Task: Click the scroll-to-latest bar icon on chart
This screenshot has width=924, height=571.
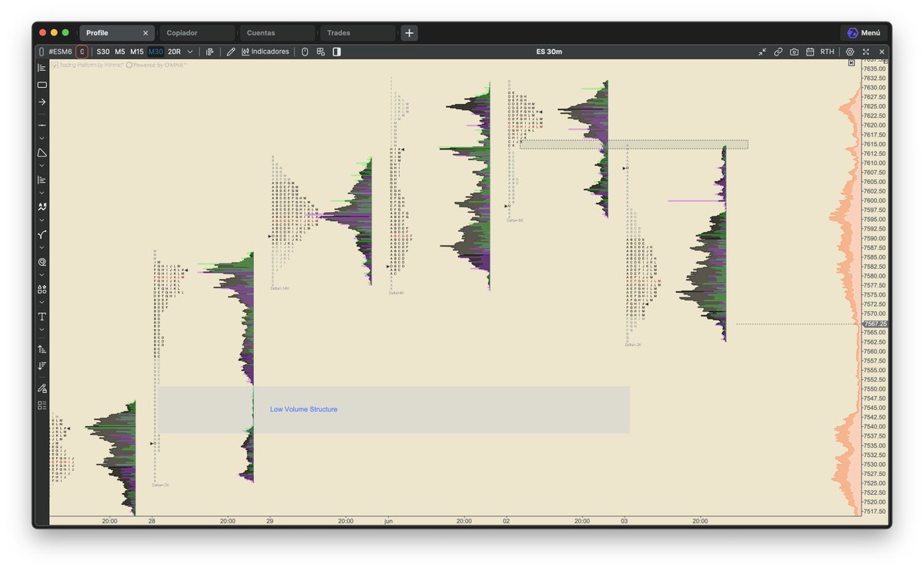Action: 851,63
